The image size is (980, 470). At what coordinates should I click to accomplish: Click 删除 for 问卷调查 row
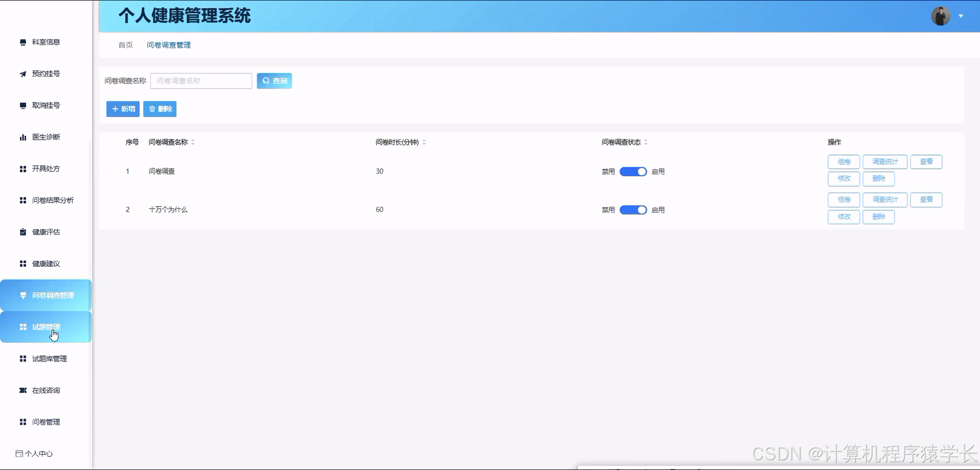click(879, 179)
